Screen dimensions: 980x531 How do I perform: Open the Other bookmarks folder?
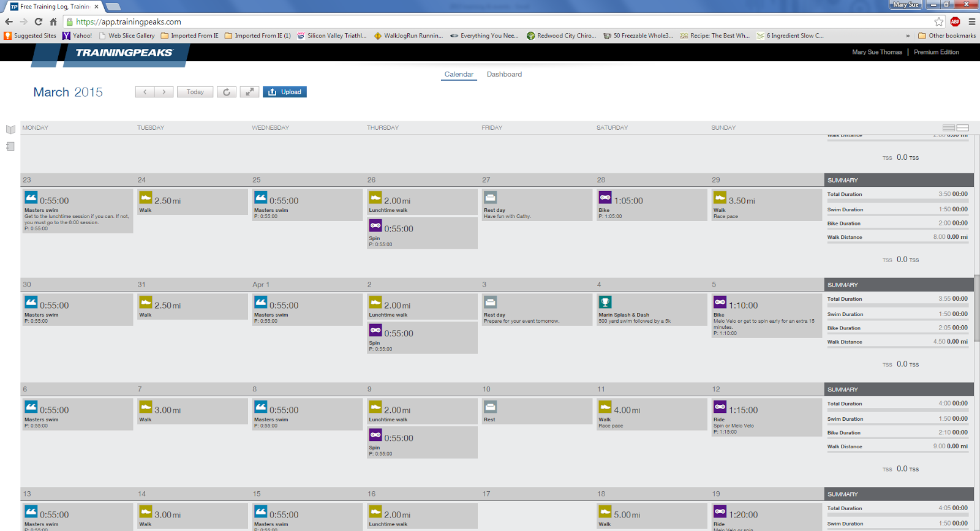(947, 36)
